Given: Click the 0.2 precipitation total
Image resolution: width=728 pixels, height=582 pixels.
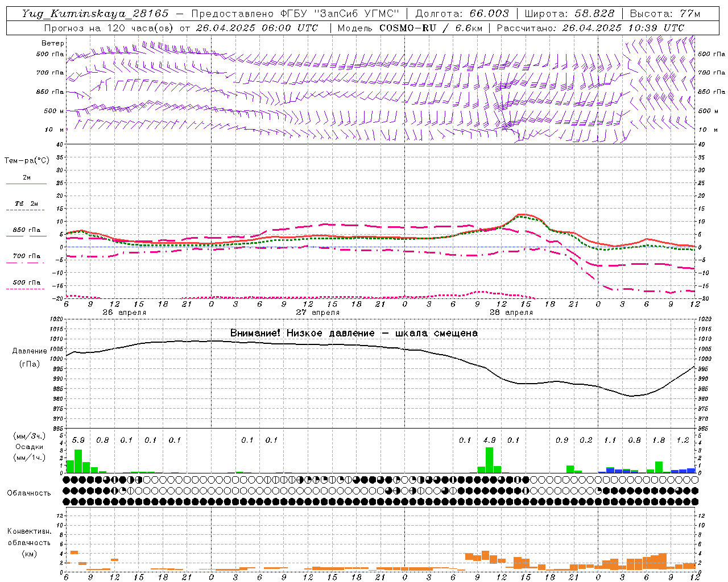Looking at the screenshot, I should click(x=586, y=440).
